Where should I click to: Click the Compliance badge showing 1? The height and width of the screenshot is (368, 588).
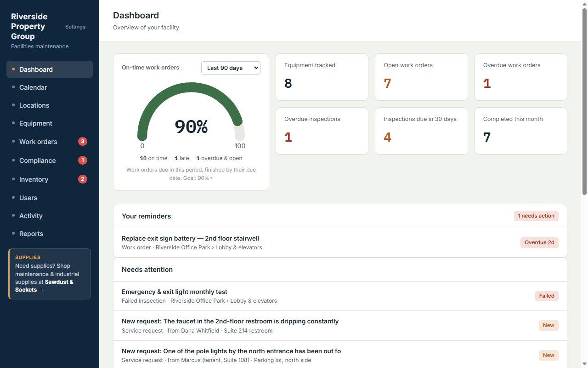click(x=83, y=161)
